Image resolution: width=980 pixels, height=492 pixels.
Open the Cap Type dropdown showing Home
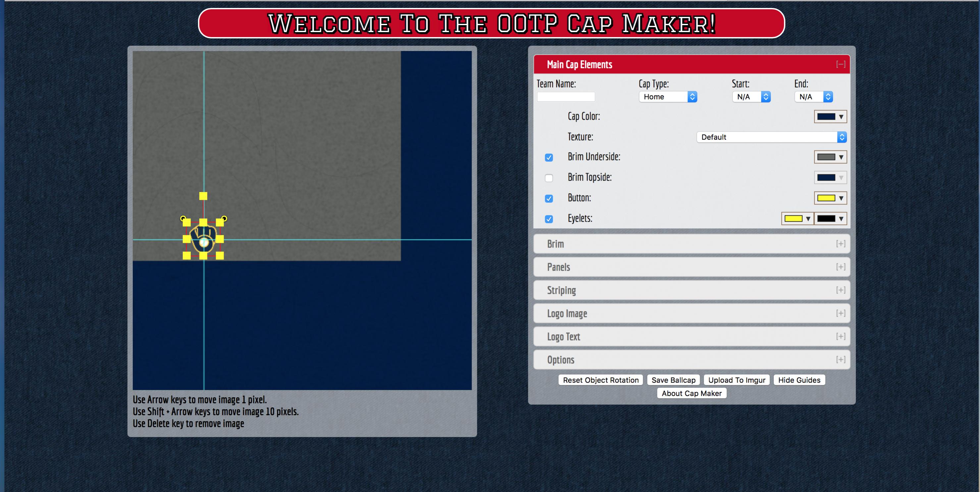click(x=668, y=97)
